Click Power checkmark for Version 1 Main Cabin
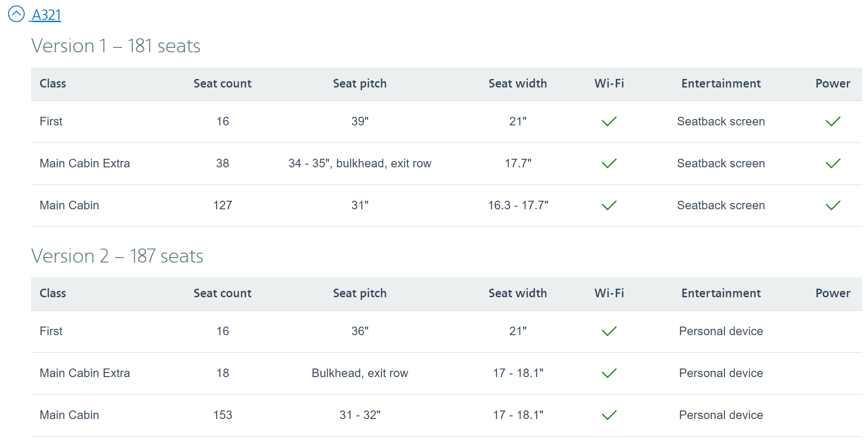The image size is (868, 447). (x=832, y=205)
